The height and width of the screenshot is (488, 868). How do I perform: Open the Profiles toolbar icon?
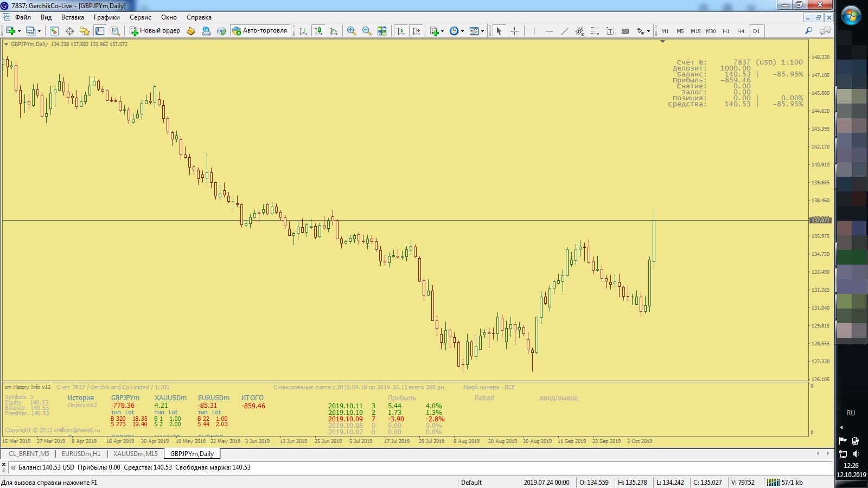point(30,31)
